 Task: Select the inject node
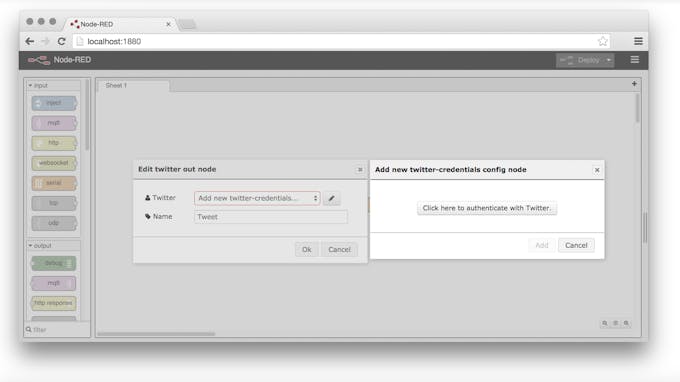click(x=54, y=103)
